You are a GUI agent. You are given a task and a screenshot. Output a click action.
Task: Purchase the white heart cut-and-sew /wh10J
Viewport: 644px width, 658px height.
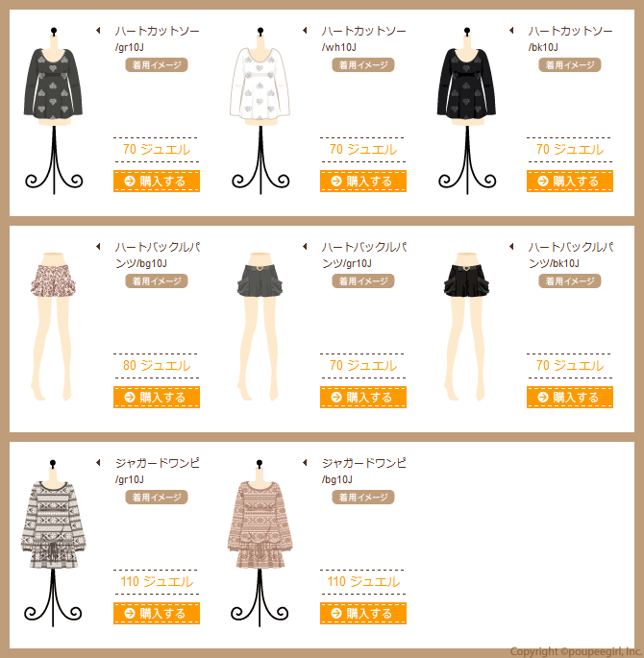[363, 181]
